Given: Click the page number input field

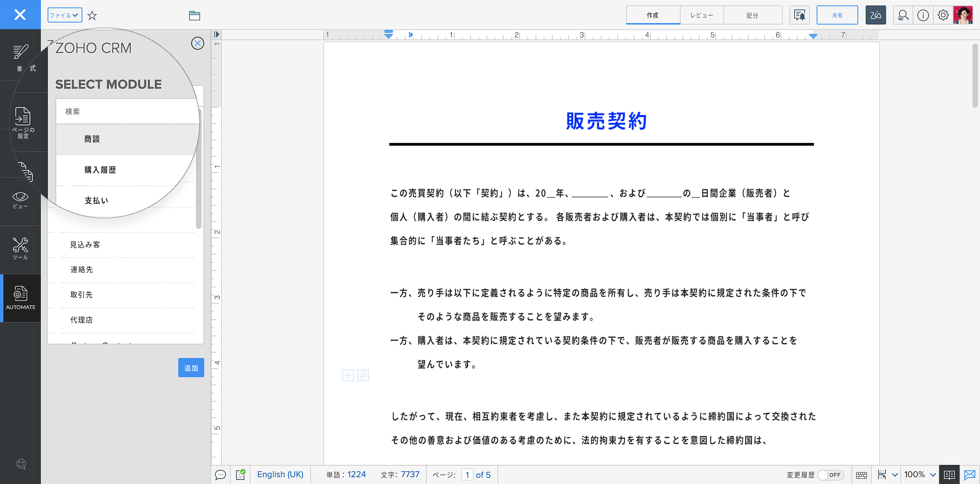Looking at the screenshot, I should click(x=467, y=474).
